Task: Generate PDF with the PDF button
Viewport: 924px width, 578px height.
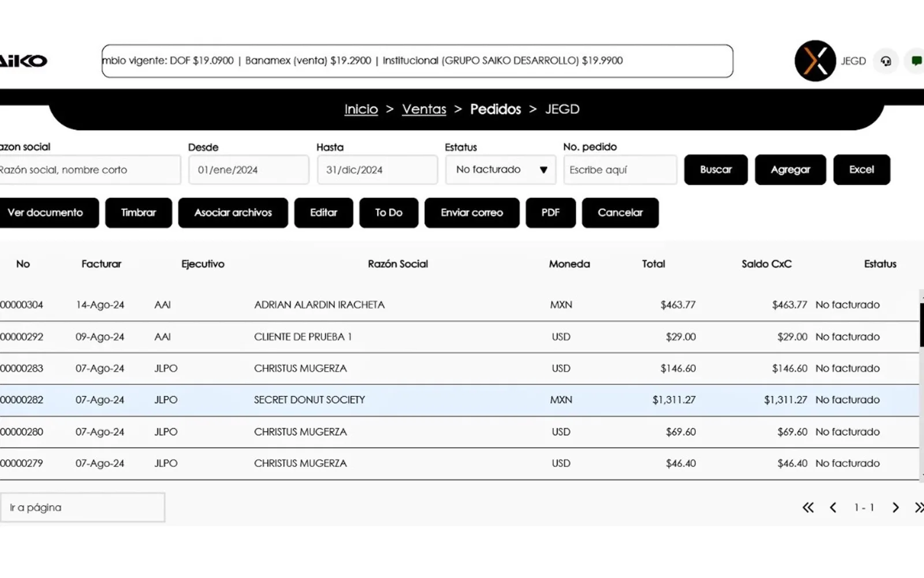Action: tap(550, 213)
